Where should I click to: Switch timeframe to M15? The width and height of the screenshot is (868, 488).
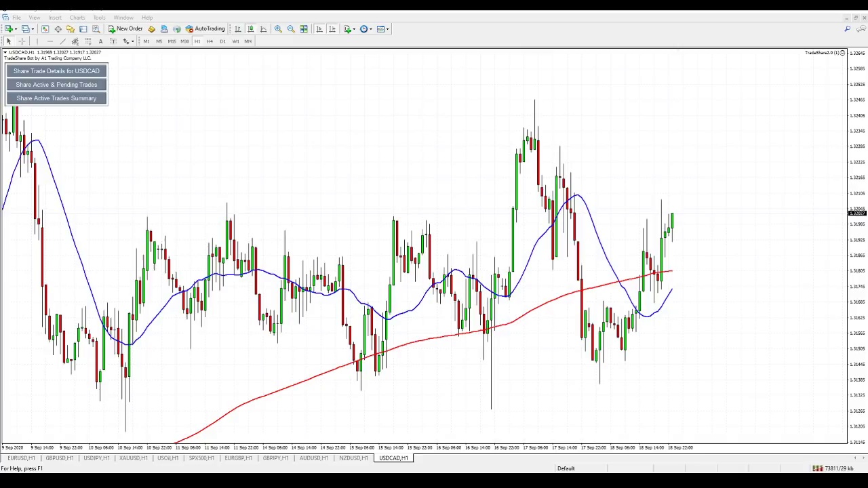coord(172,41)
